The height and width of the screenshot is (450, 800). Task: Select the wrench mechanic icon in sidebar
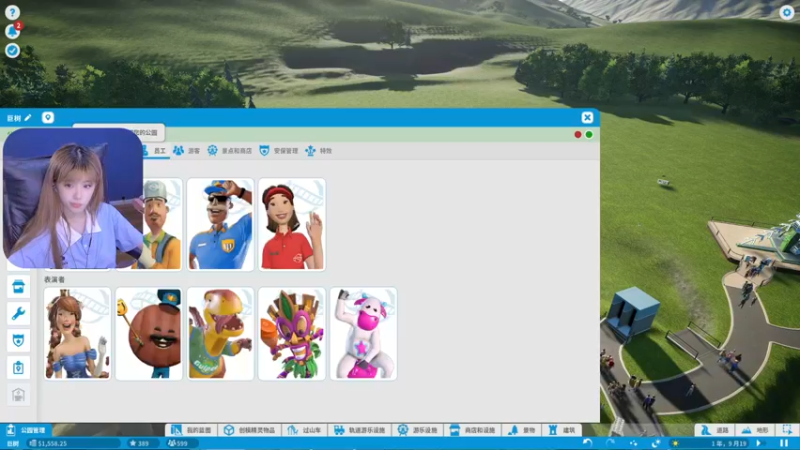(x=18, y=313)
